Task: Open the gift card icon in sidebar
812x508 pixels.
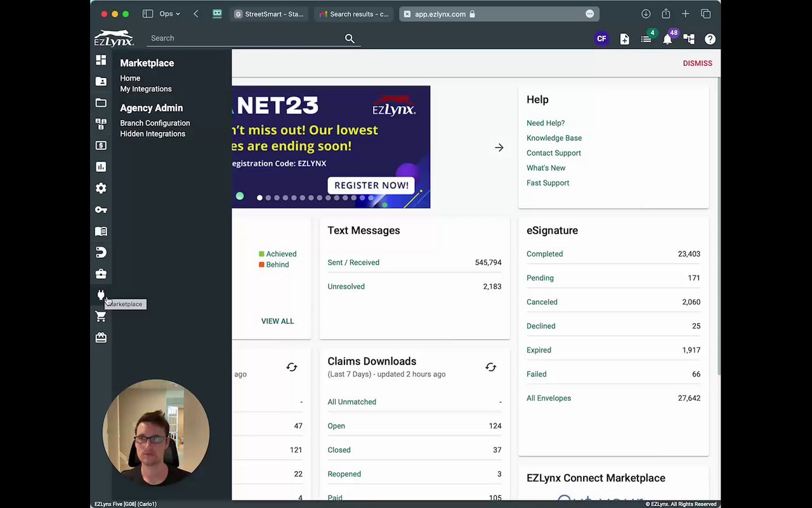Action: point(101,338)
